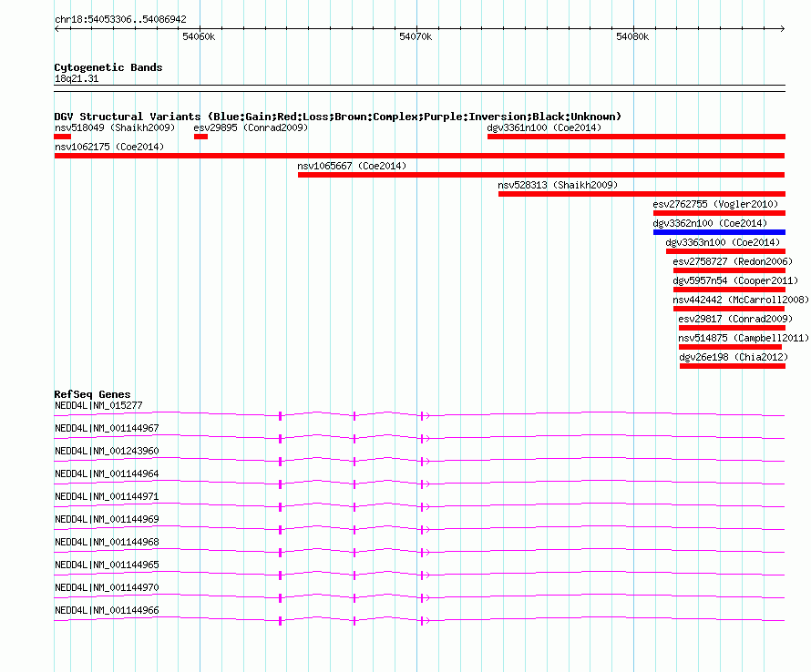811x672 pixels.
Task: Click the NEDD4L|NM_015277 transcript label
Action: click(x=98, y=406)
